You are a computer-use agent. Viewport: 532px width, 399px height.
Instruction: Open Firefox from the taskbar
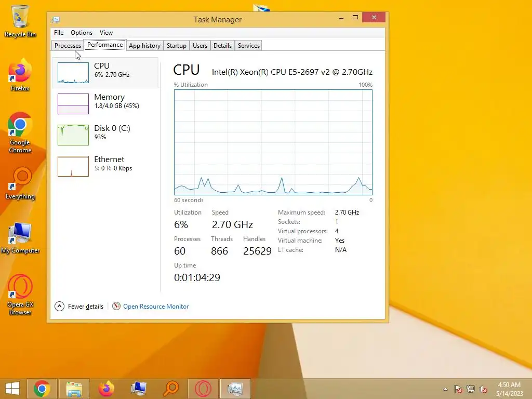tap(107, 389)
